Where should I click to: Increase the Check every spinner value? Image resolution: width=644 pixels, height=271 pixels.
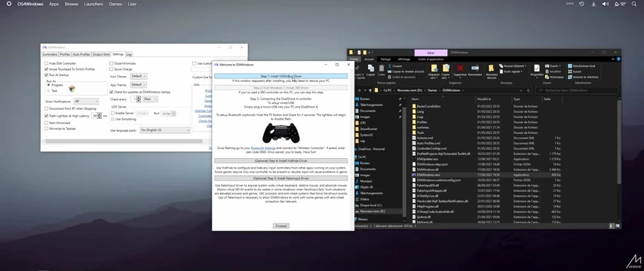click(x=139, y=98)
